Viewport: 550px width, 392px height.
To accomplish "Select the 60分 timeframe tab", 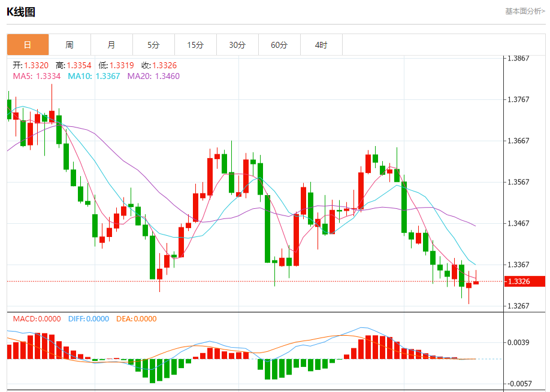I will click(x=279, y=45).
